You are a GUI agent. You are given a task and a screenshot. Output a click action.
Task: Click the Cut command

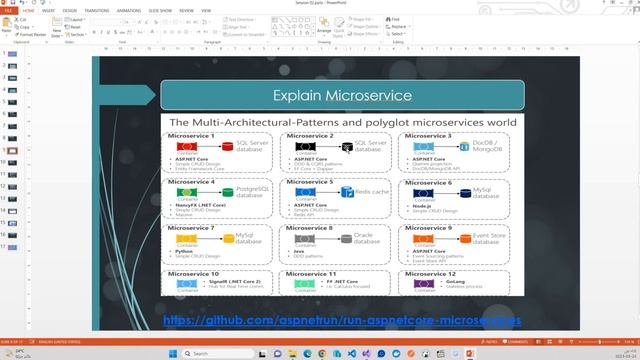[x=20, y=20]
